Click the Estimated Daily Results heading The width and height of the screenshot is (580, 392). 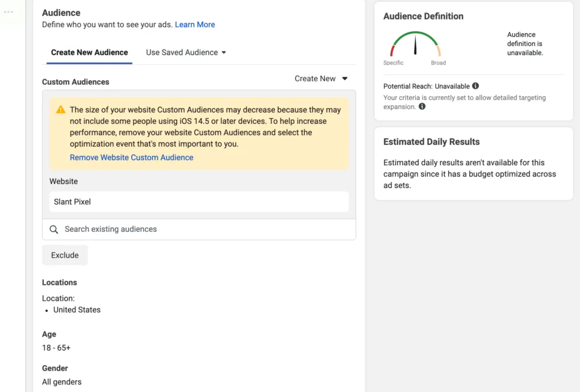[x=431, y=141]
